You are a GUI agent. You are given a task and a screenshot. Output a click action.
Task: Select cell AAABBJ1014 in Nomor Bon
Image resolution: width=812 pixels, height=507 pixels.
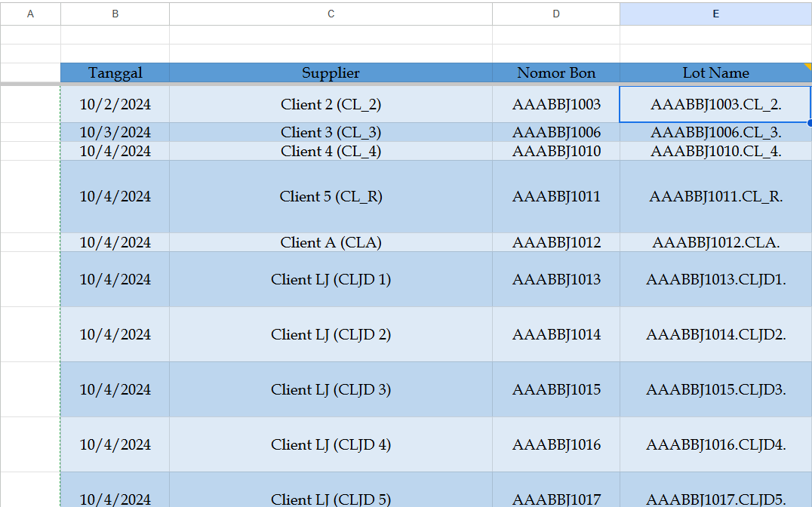point(556,334)
